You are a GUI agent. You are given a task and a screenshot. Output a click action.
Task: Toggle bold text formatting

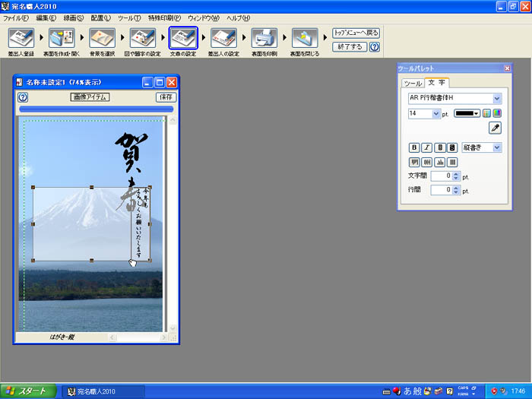click(414, 147)
